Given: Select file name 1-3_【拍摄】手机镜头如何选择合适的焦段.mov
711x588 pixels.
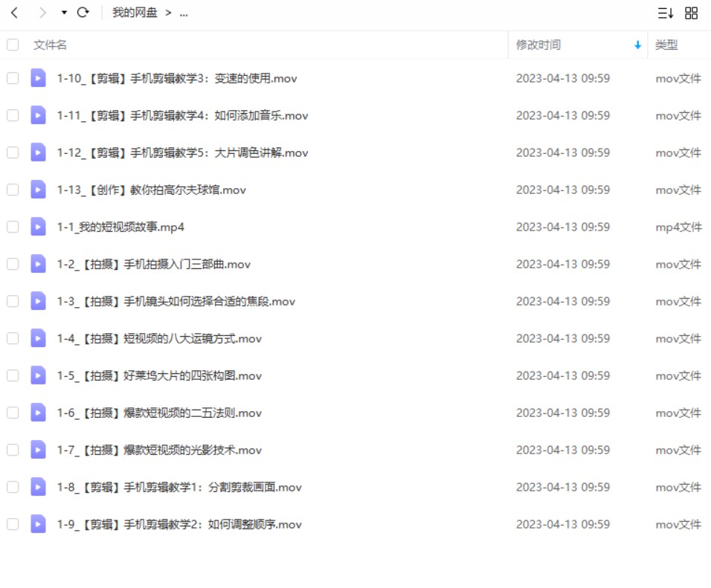Looking at the screenshot, I should click(176, 302).
